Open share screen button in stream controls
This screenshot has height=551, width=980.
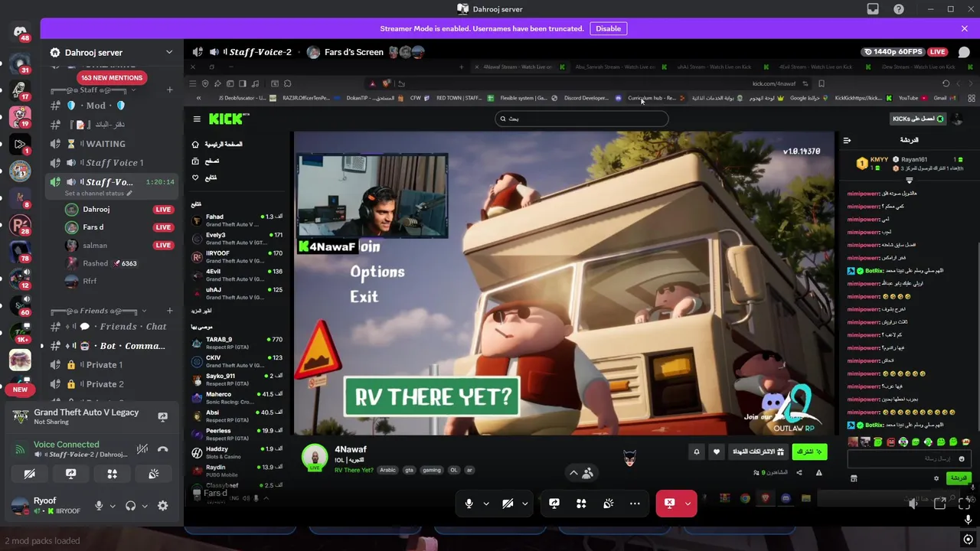[x=554, y=504]
